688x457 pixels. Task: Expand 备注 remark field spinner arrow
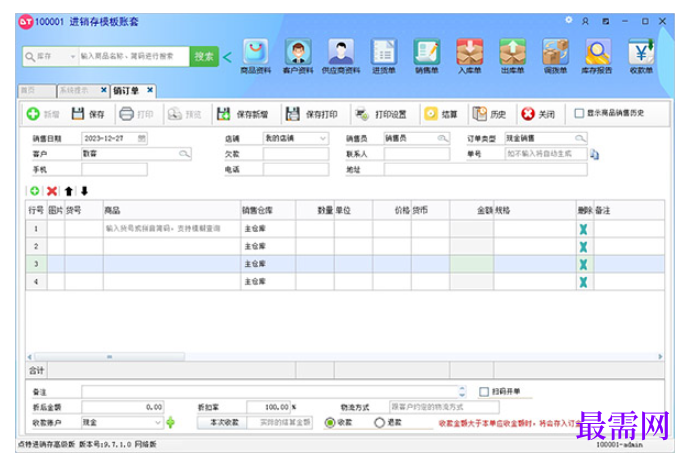pyautogui.click(x=462, y=391)
